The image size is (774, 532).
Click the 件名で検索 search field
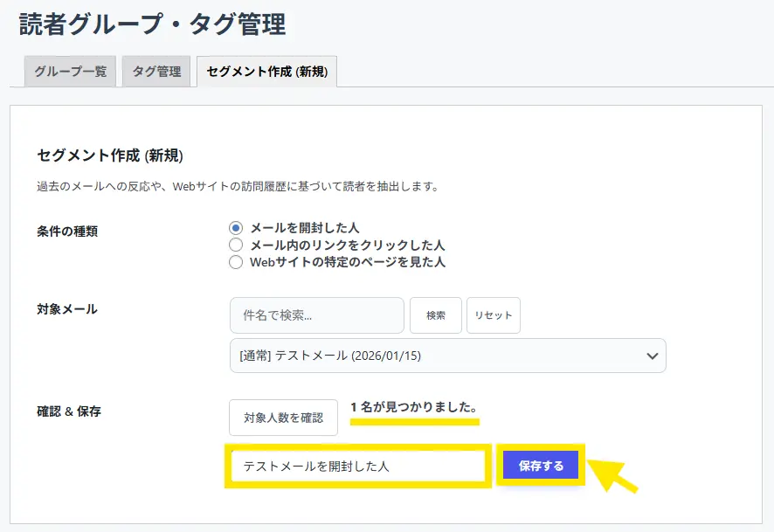(316, 315)
